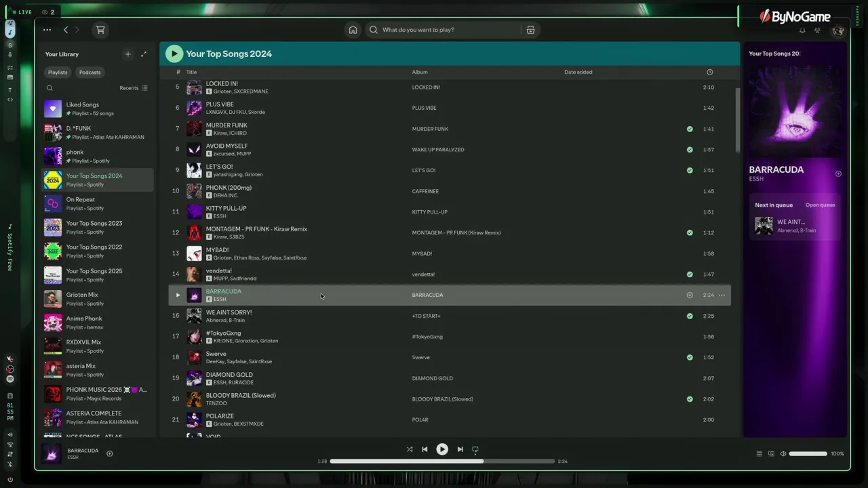868x488 pixels.
Task: Toggle the saved checkmark for vendetta!
Action: (x=690, y=274)
